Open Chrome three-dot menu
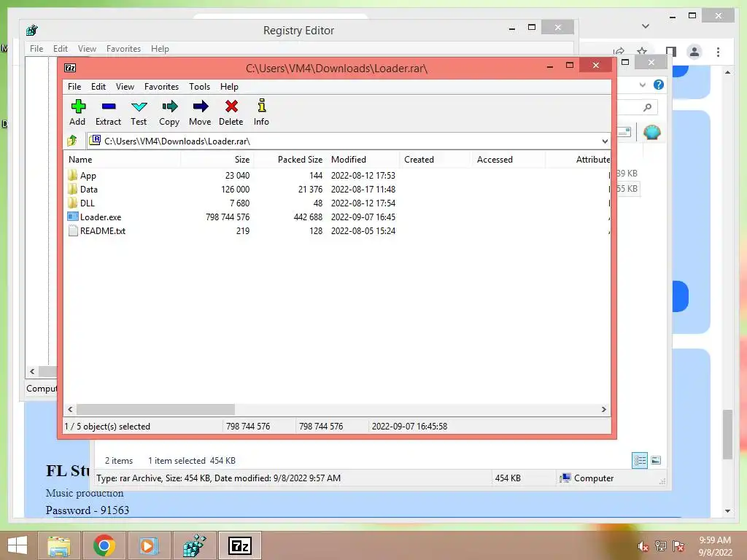 click(718, 52)
